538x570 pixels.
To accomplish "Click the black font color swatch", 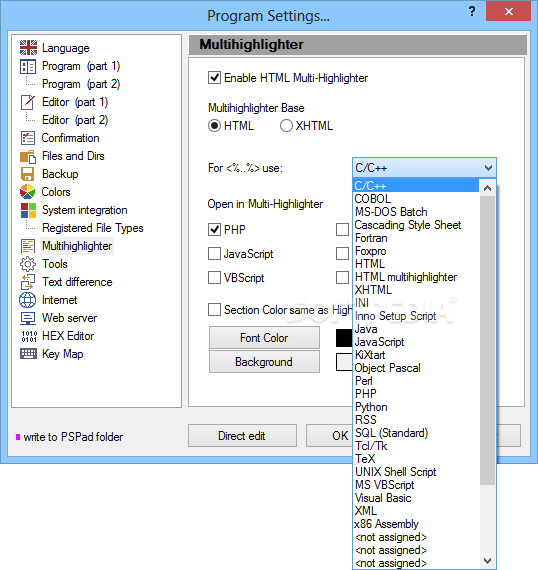I will [344, 338].
